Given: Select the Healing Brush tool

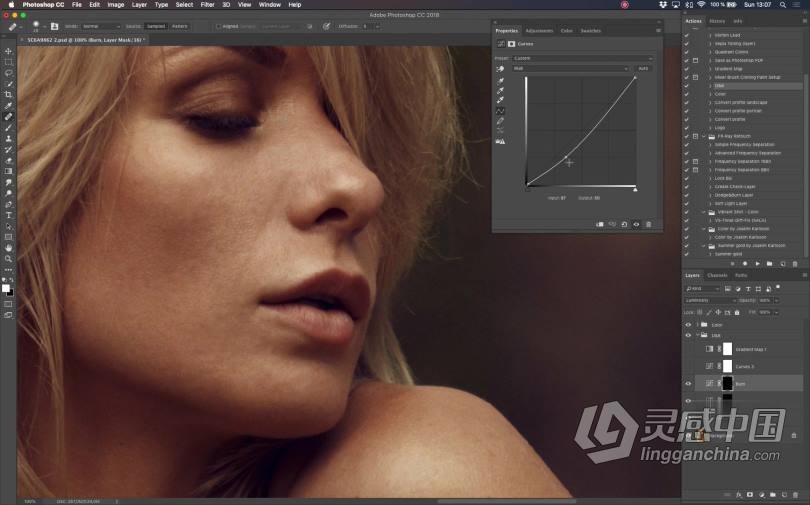Looking at the screenshot, I should [x=8, y=117].
